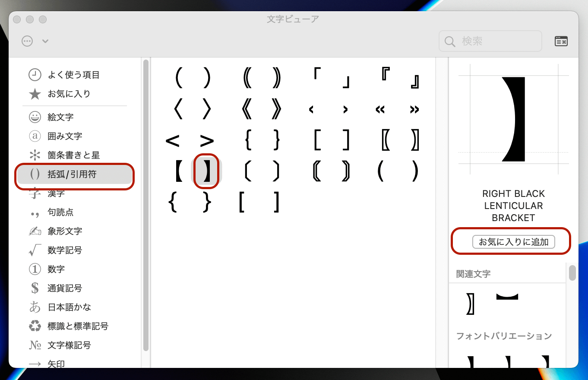Select the left angle bracket 〈
This screenshot has height=380, width=588.
pyautogui.click(x=179, y=109)
